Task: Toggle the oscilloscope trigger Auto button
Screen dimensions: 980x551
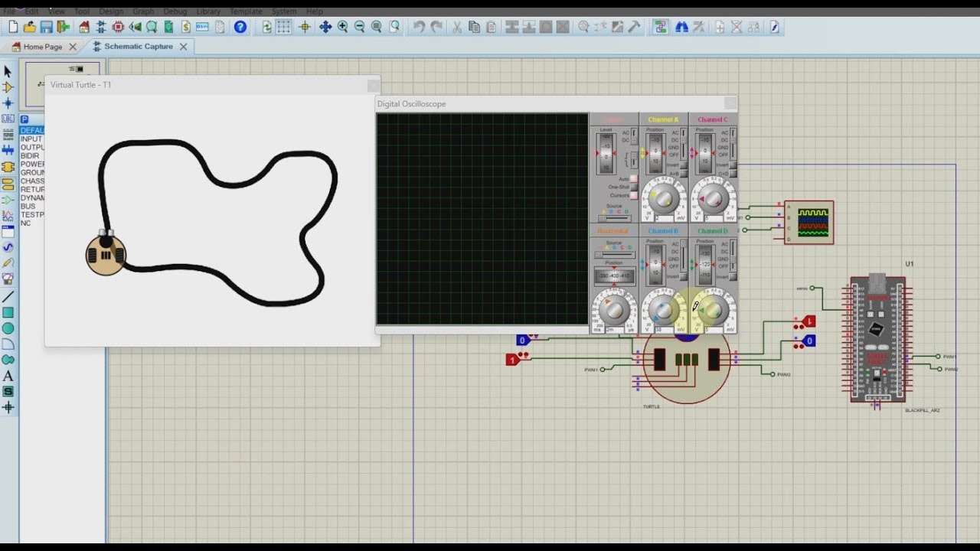Action: click(634, 178)
